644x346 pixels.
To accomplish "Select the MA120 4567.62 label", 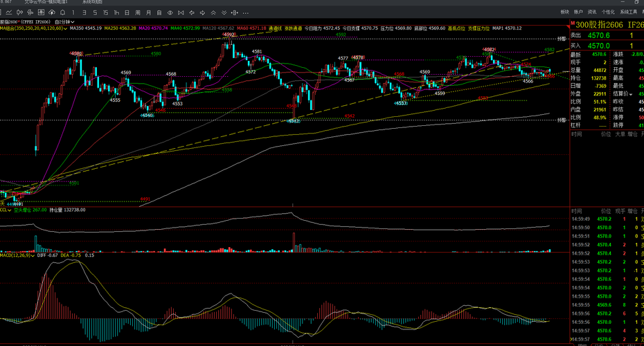I will pyautogui.click(x=219, y=28).
